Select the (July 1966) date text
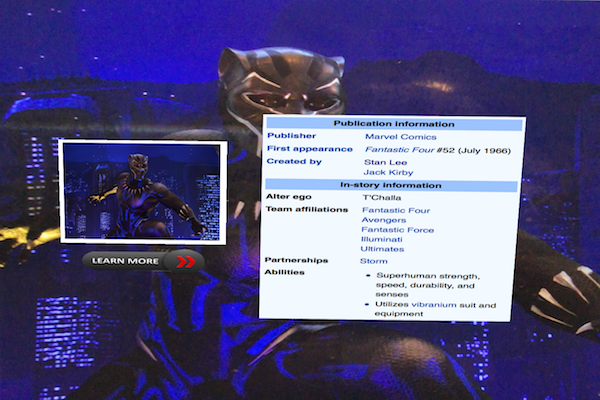 pos(484,150)
